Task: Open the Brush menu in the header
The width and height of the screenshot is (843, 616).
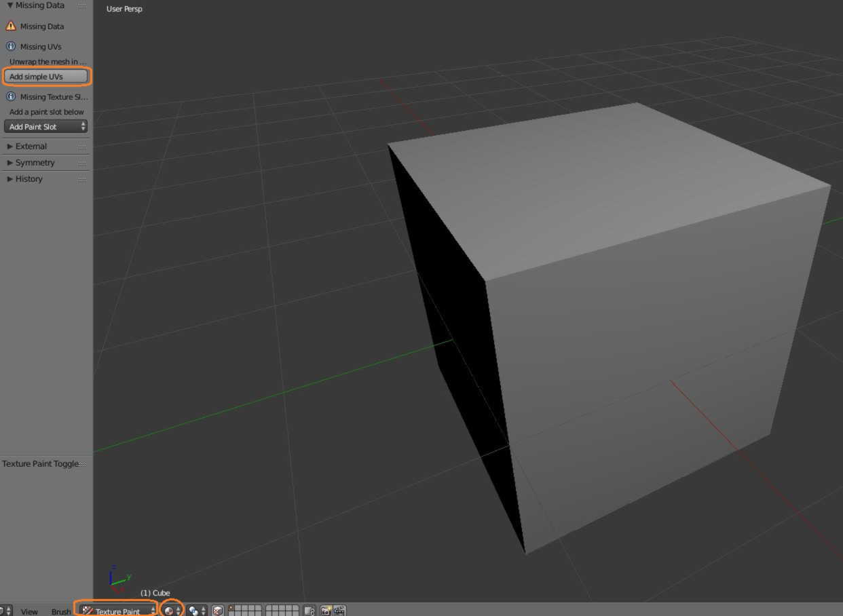Action: (x=60, y=611)
